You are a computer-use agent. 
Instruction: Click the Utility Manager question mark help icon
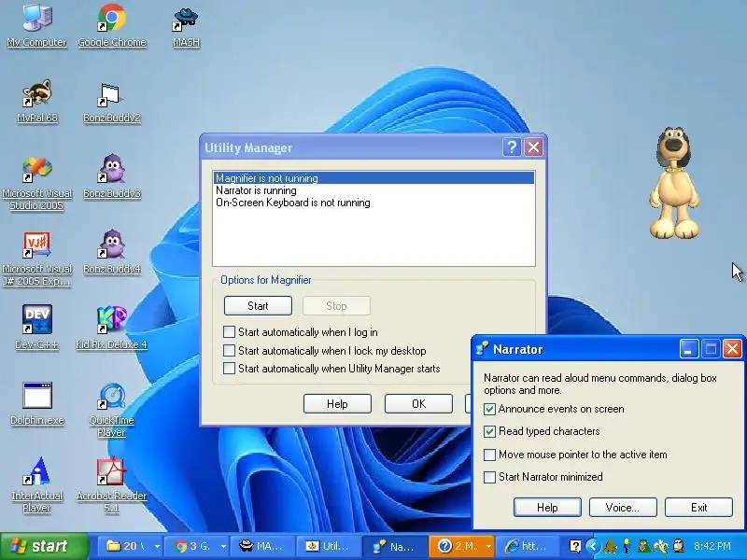512,147
